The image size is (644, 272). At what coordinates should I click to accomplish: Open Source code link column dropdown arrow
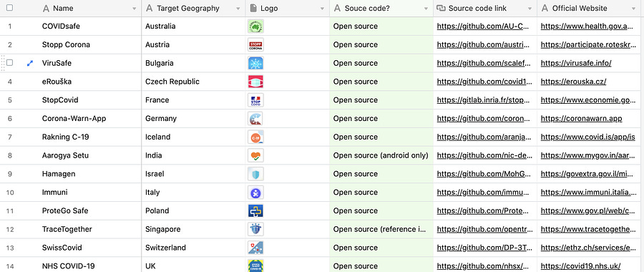[530, 9]
